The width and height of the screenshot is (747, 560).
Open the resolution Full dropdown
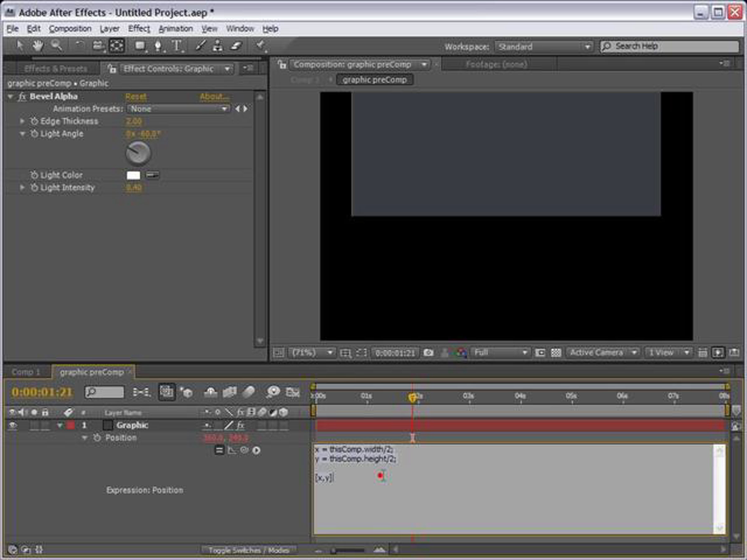click(x=500, y=353)
